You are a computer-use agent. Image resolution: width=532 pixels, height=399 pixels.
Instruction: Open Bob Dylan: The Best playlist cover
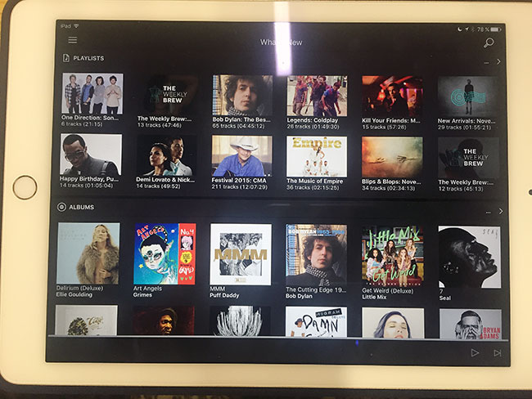(242, 96)
